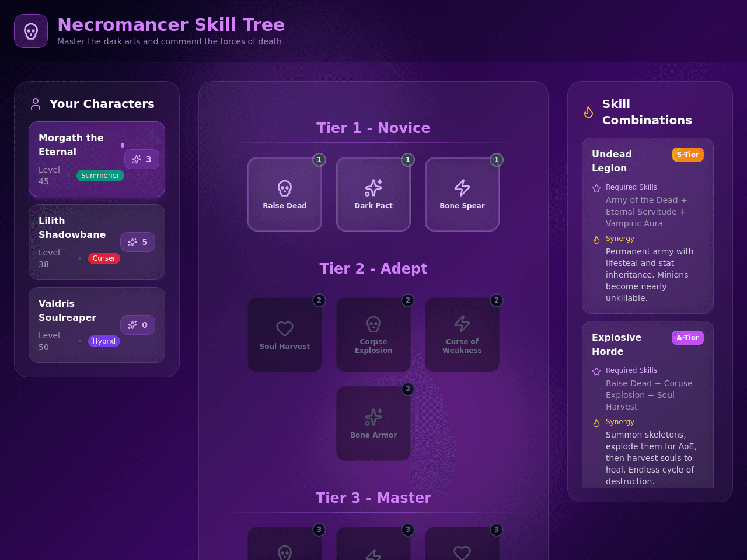This screenshot has height=560, width=747.
Task: Click the skull icon on Corpse Explosion
Action: point(373,324)
